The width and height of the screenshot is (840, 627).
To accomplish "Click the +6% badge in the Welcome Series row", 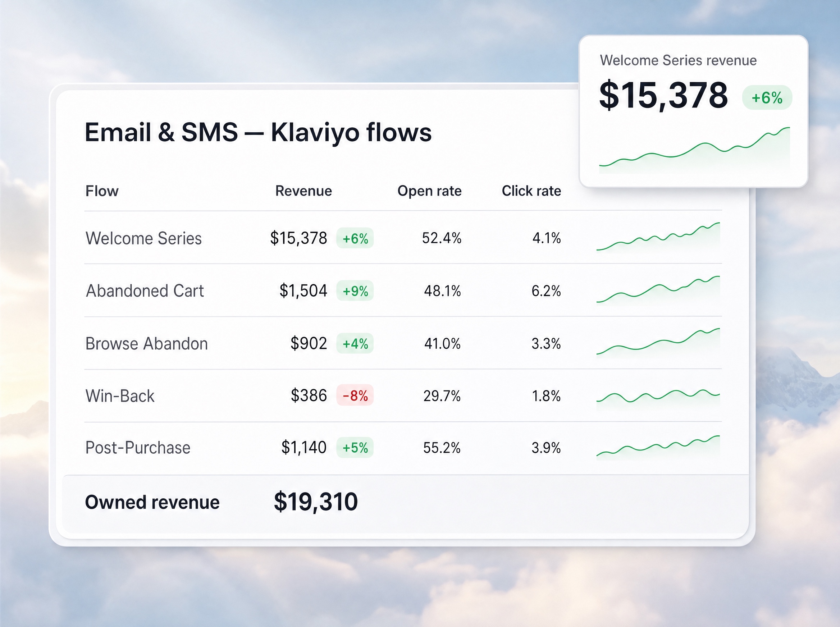I will (x=355, y=238).
